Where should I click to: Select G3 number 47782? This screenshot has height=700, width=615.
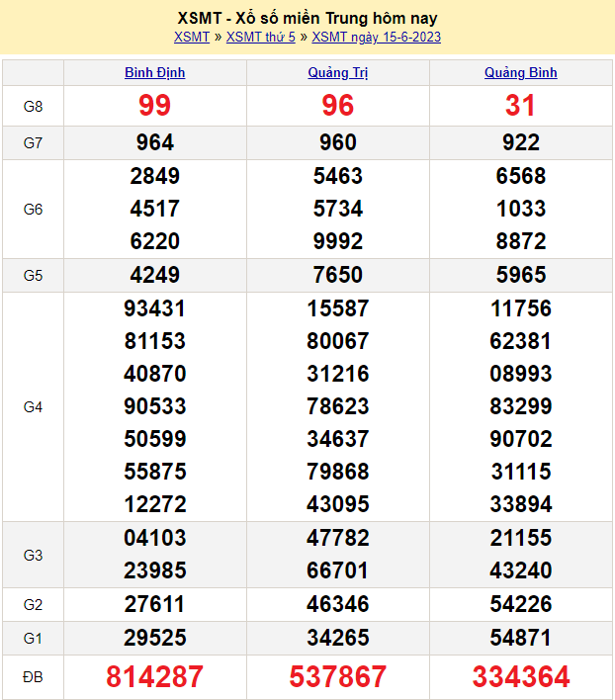point(338,538)
